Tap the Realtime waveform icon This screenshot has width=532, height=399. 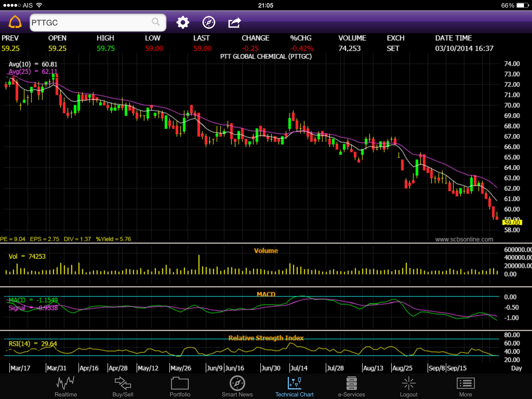pyautogui.click(x=66, y=383)
